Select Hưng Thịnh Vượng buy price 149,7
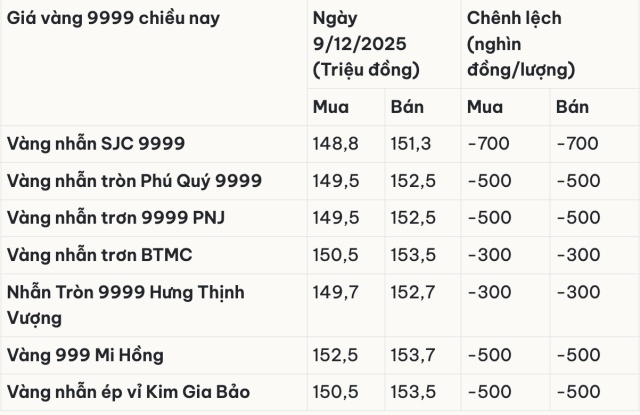Viewport: 640px width, 415px height. click(332, 293)
